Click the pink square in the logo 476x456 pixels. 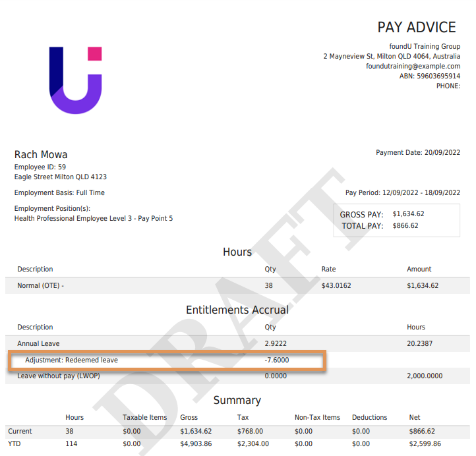pos(94,54)
